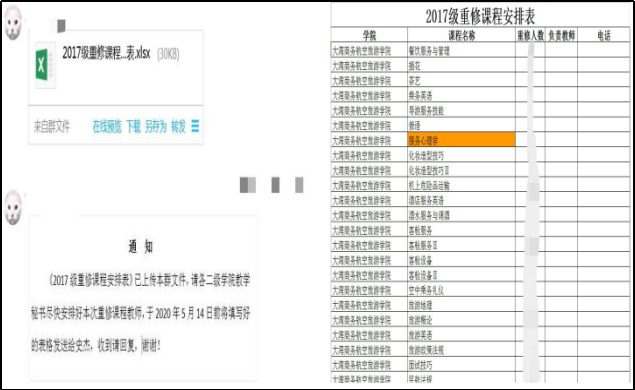Select the 课程名称 column header

(x=461, y=35)
